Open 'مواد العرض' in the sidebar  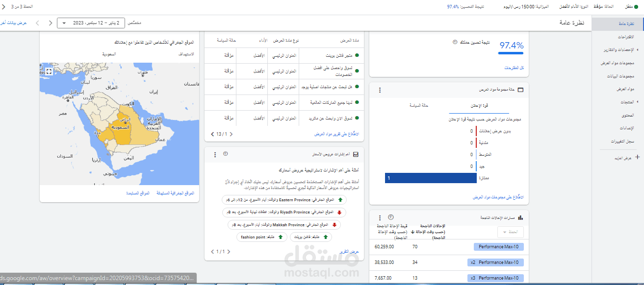pyautogui.click(x=626, y=89)
